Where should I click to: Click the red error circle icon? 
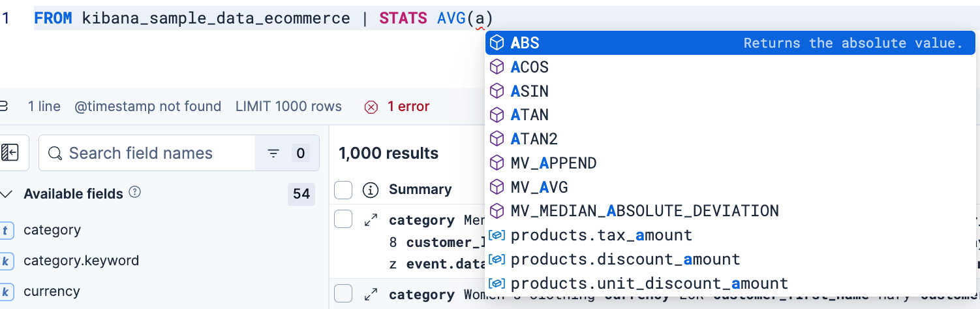tap(371, 106)
